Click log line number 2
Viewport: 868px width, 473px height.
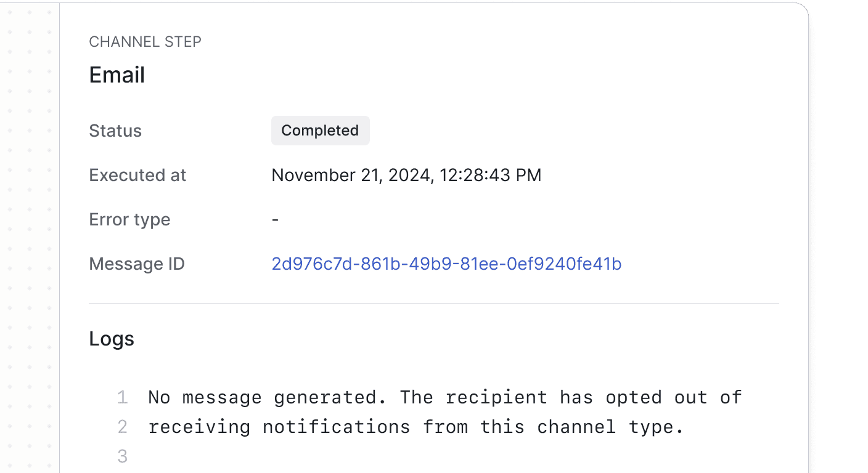(x=122, y=426)
